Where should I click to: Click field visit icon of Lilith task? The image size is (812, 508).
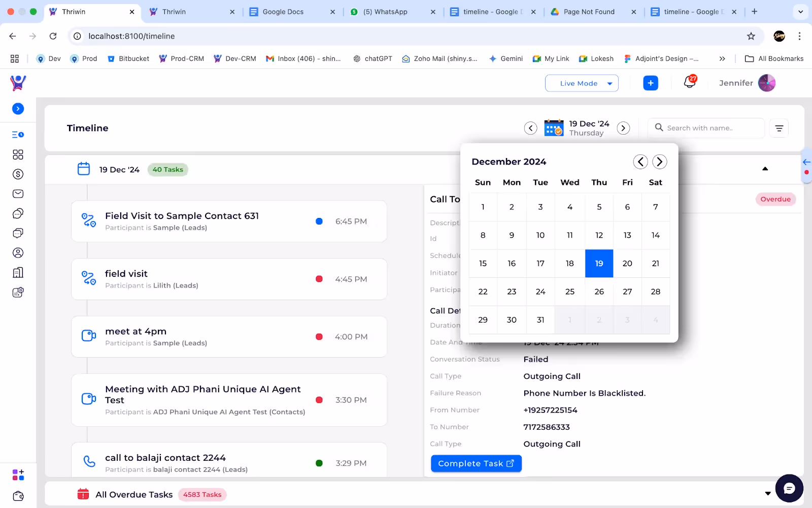pos(89,278)
